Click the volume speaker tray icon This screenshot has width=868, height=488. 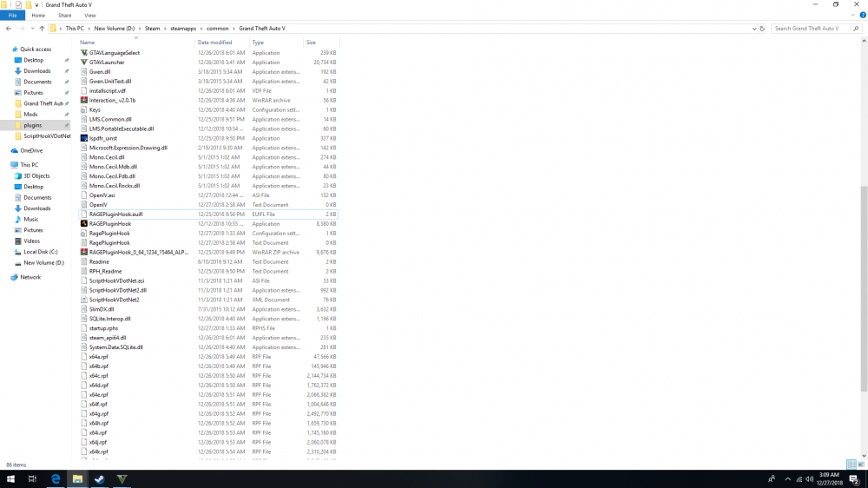[809, 479]
